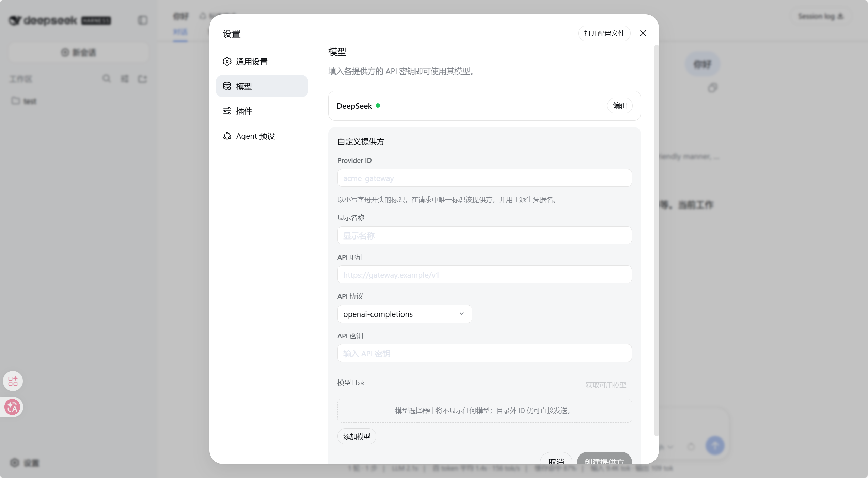Focus the API 地址 input field

pyautogui.click(x=484, y=275)
